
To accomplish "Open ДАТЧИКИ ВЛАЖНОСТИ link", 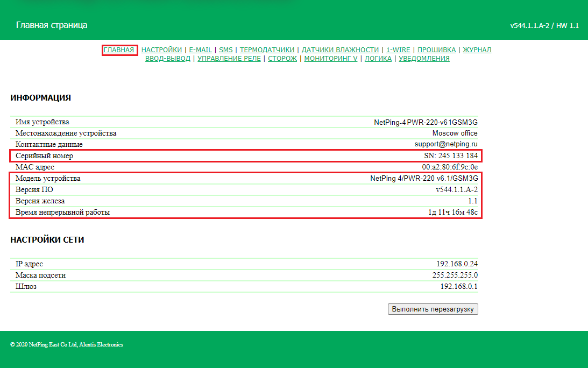I will point(340,50).
